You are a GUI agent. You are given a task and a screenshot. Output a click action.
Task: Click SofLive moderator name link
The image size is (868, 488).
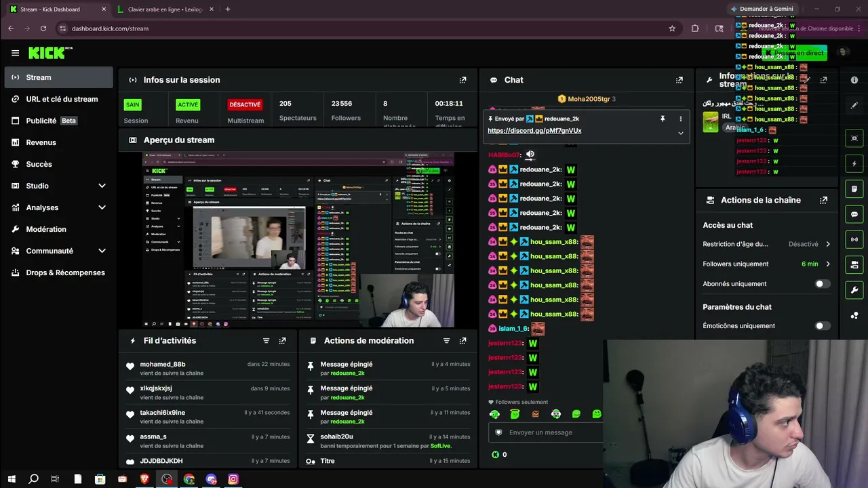point(440,446)
